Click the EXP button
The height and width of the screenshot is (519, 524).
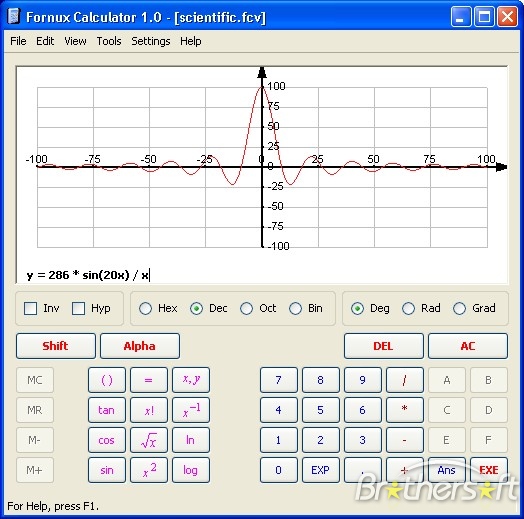tap(320, 470)
